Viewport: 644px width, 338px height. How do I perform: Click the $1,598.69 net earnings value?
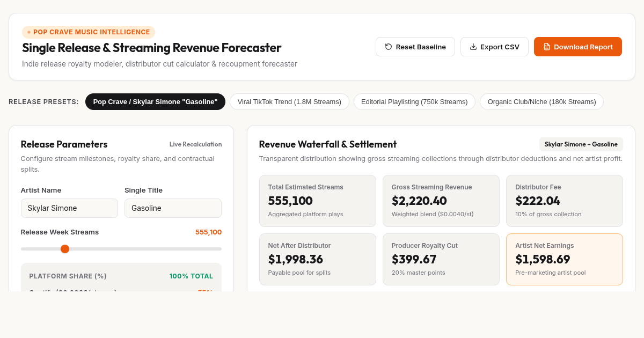point(543,260)
